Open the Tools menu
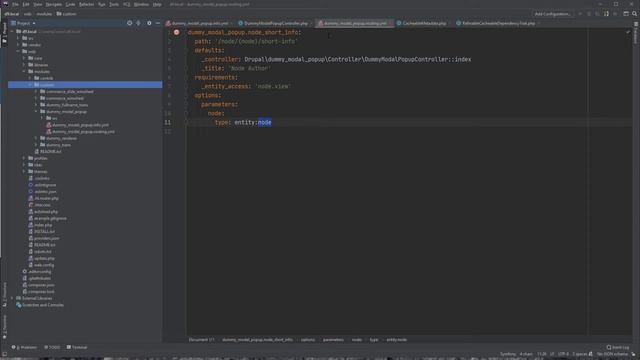The width and height of the screenshot is (640, 360). (114, 4)
